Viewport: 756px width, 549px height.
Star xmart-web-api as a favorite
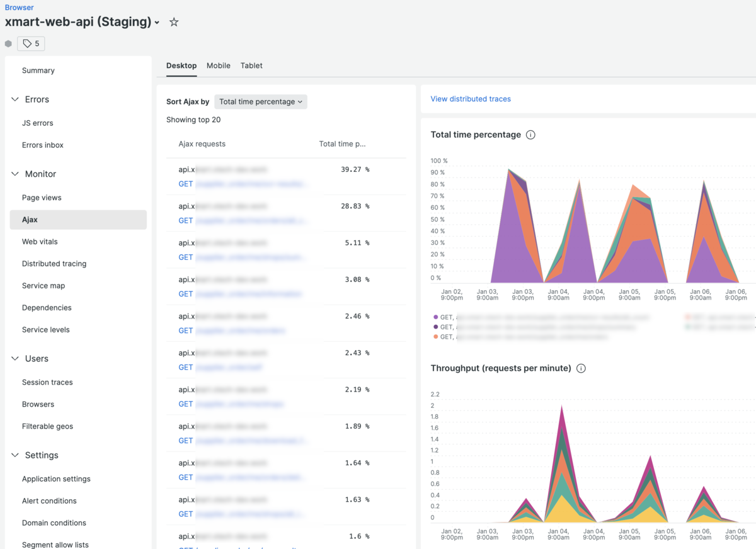point(174,22)
